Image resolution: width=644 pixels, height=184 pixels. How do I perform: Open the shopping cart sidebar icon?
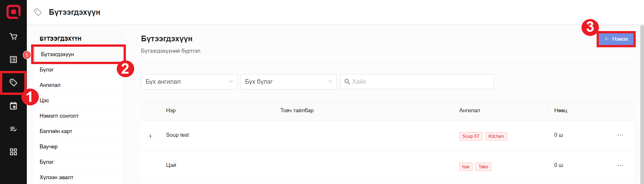tap(13, 37)
